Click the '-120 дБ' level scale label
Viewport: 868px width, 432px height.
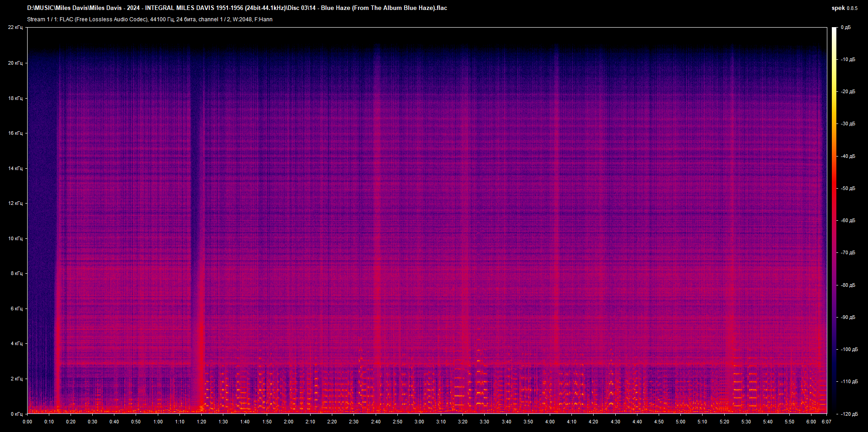(849, 414)
